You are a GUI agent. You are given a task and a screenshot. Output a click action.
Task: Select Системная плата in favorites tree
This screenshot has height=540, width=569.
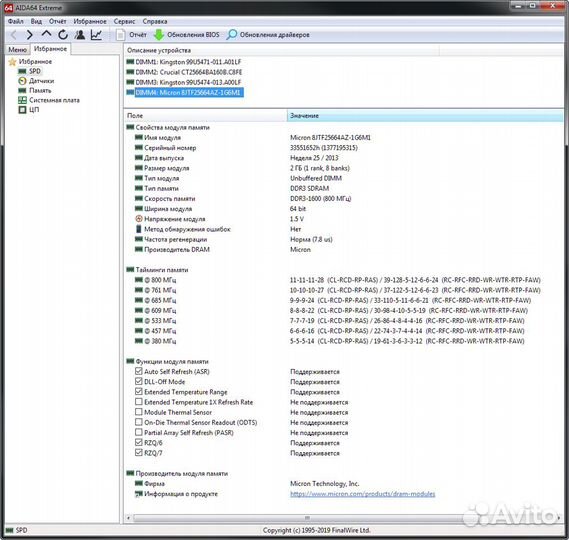click(x=49, y=100)
